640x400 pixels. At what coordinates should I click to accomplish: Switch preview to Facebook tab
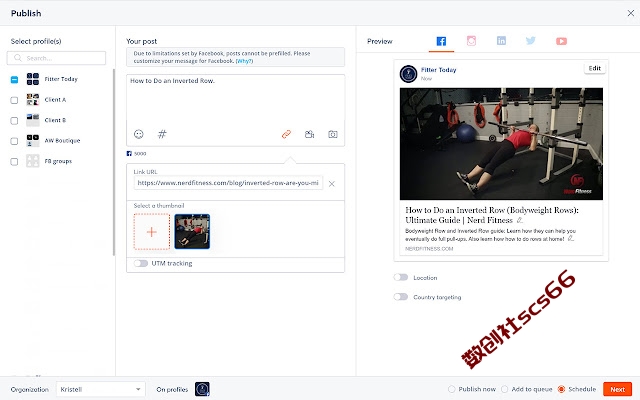(x=441, y=41)
